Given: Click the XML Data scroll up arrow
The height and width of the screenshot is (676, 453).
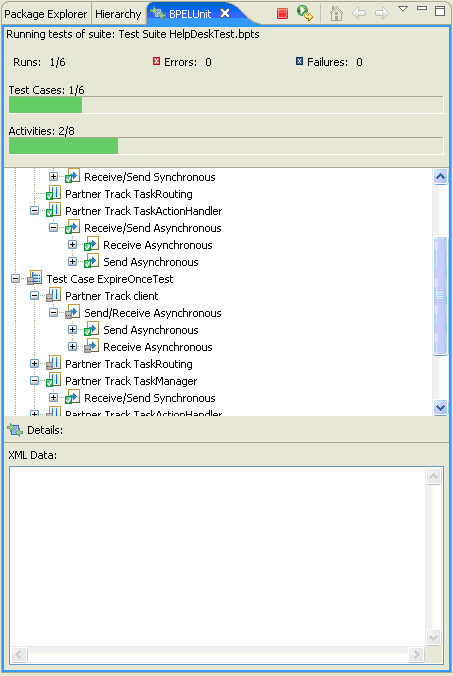Looking at the screenshot, I should (433, 476).
